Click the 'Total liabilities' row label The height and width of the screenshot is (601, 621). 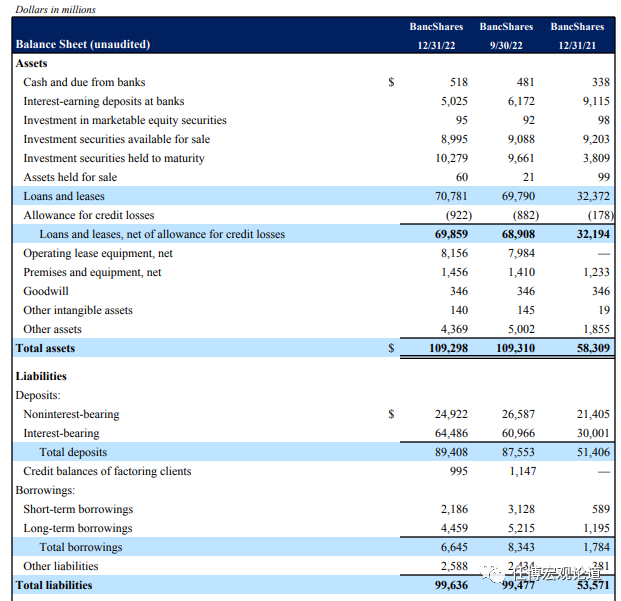click(54, 585)
